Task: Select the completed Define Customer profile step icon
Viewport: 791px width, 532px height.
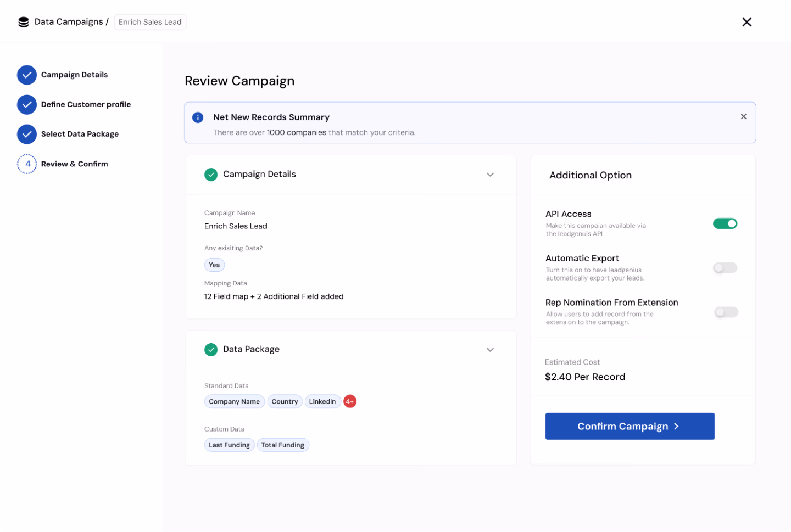Action: tap(26, 104)
